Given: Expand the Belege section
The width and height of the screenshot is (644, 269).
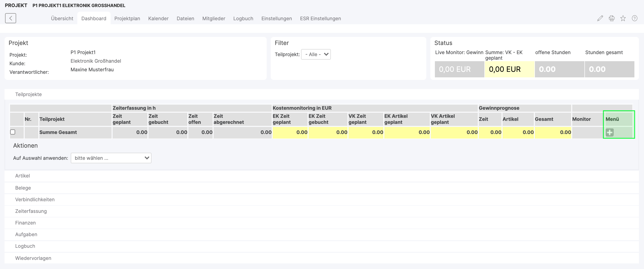Looking at the screenshot, I should point(23,188).
